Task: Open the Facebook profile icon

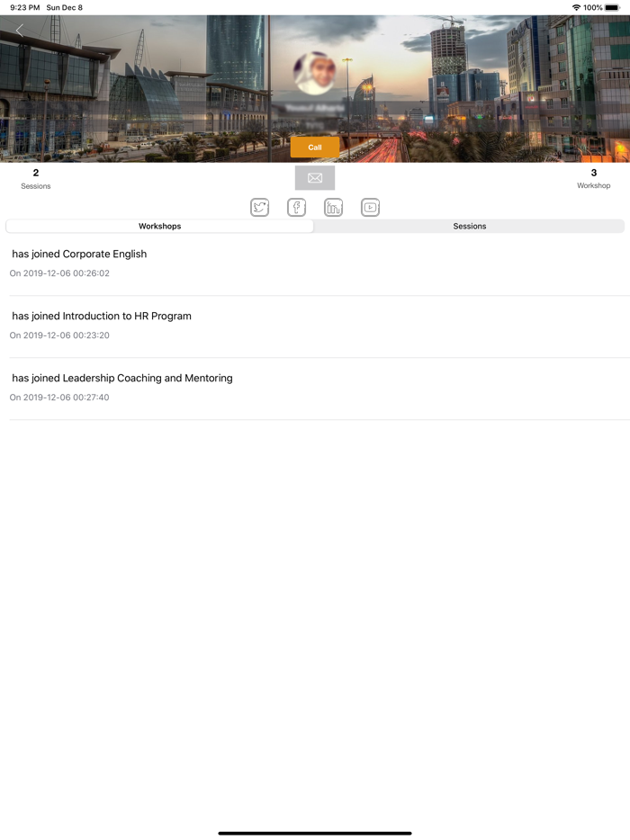Action: pyautogui.click(x=296, y=208)
